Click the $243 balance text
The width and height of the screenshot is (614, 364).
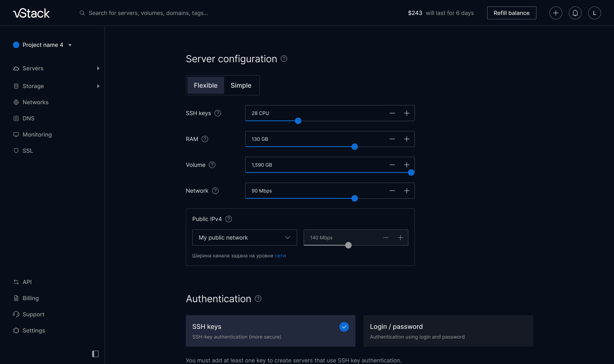click(415, 13)
